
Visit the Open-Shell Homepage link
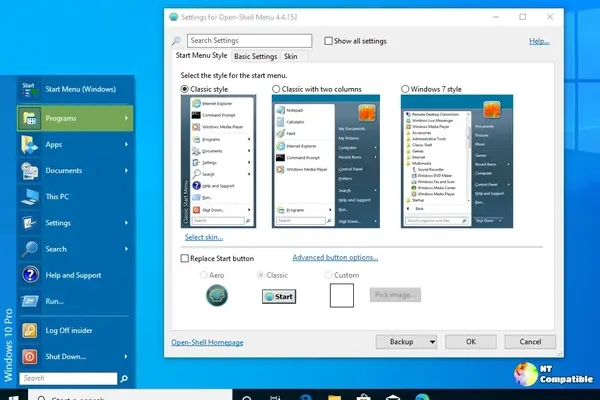click(207, 342)
